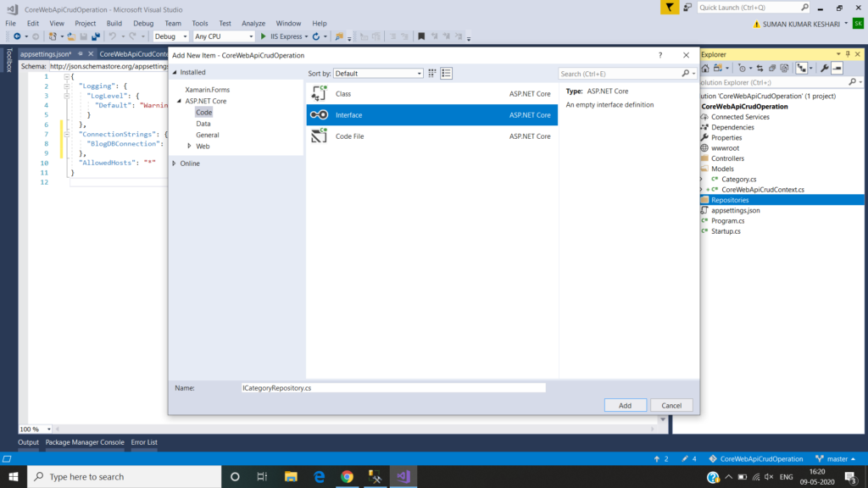Click Solution Explorer Home icon
Screen dimensions: 868x488
point(705,68)
